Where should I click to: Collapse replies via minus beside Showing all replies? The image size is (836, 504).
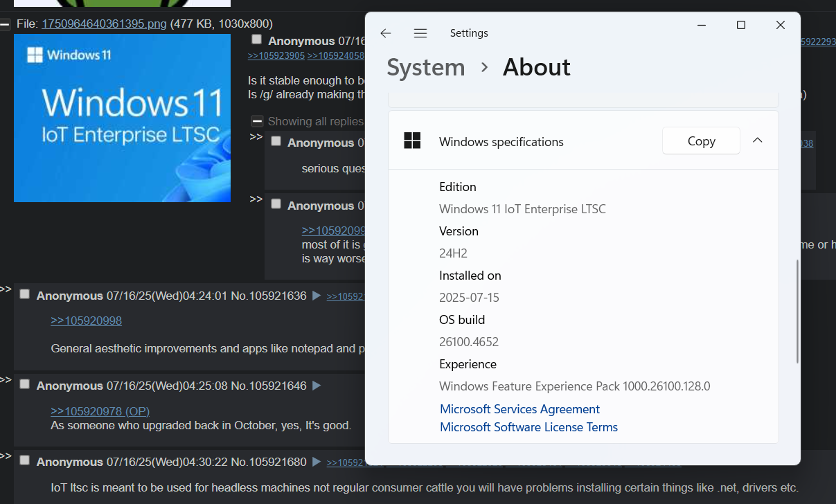point(257,120)
